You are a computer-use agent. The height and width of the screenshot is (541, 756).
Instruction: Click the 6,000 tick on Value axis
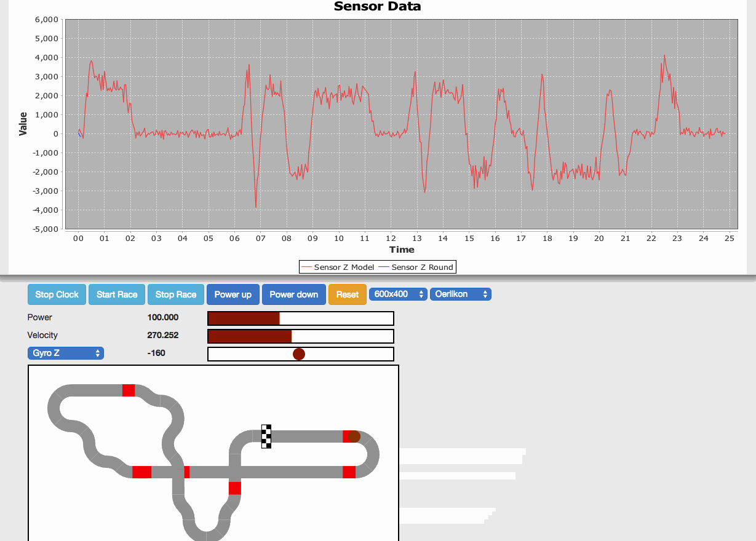(x=47, y=20)
